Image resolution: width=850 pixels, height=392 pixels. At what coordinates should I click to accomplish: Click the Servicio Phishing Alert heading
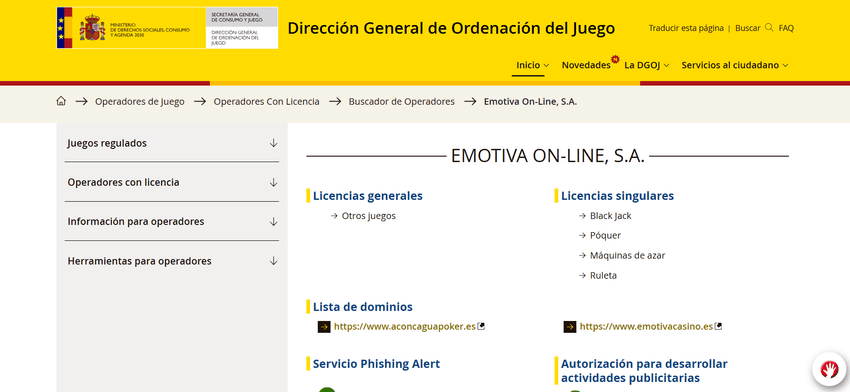(376, 364)
